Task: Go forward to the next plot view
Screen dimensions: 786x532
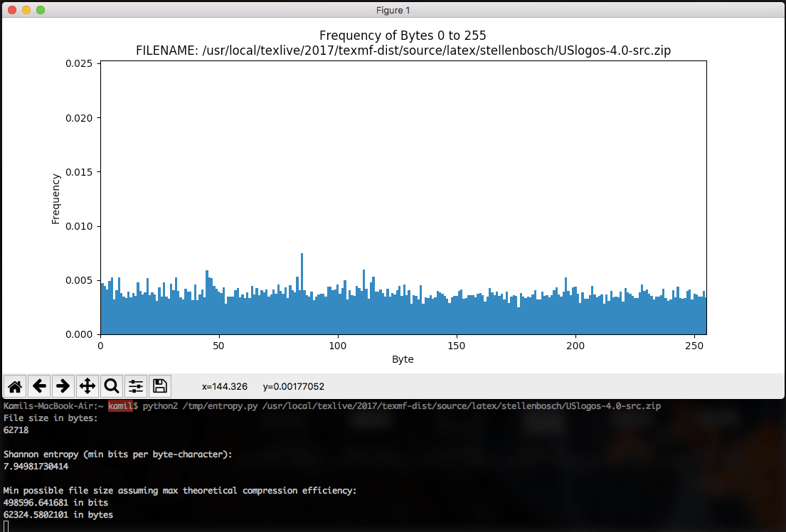Action: (63, 386)
